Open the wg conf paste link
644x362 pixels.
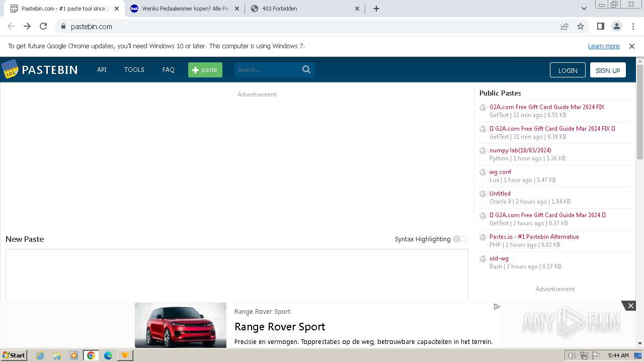coord(500,172)
